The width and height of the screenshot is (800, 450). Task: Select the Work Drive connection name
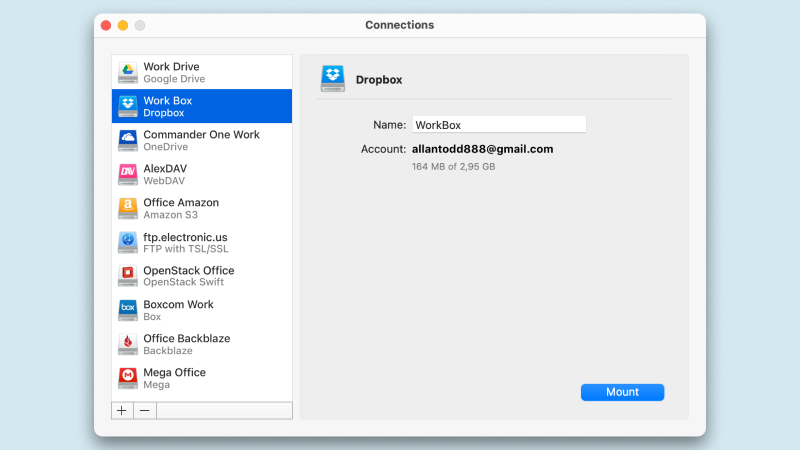[x=171, y=67]
